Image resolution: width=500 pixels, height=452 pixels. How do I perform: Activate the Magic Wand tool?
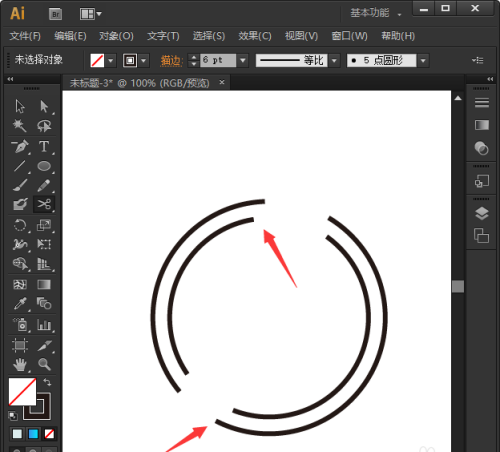pos(19,126)
